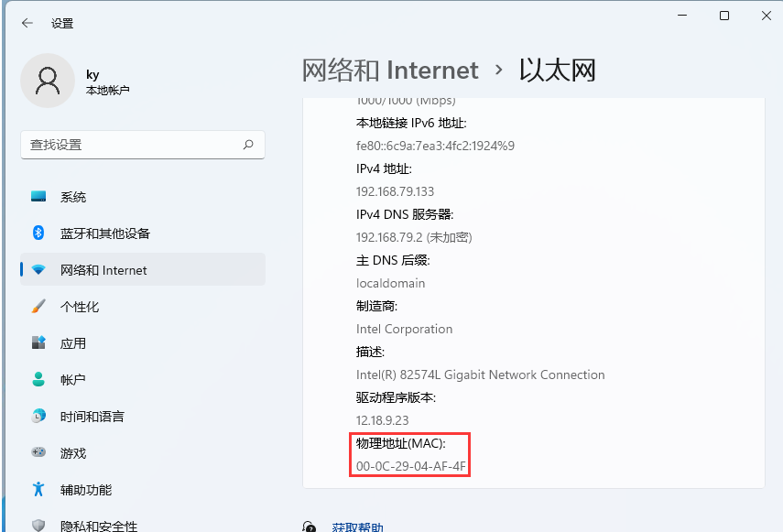783x532 pixels.
Task: Select IPv4 address 192.168.79.133
Action: [x=395, y=191]
